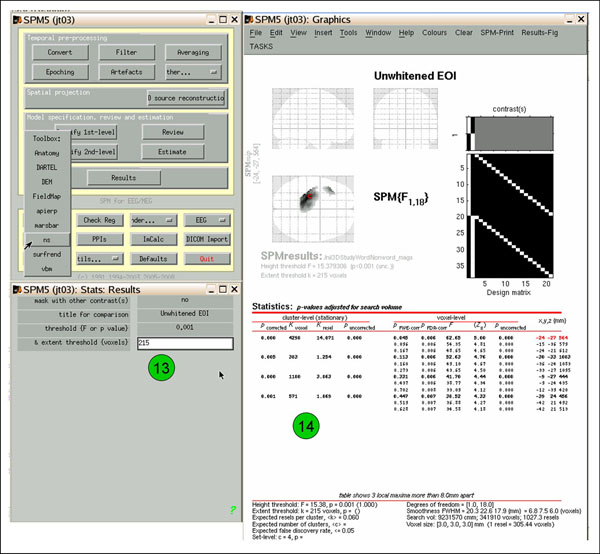Select the ns toolbox entry
The image size is (600, 554).
(47, 240)
